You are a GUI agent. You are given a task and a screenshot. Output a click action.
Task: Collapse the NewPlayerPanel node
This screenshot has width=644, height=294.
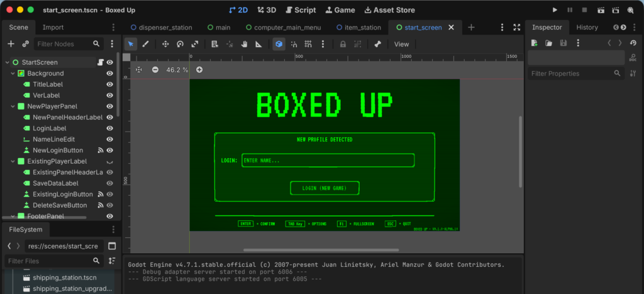point(13,106)
